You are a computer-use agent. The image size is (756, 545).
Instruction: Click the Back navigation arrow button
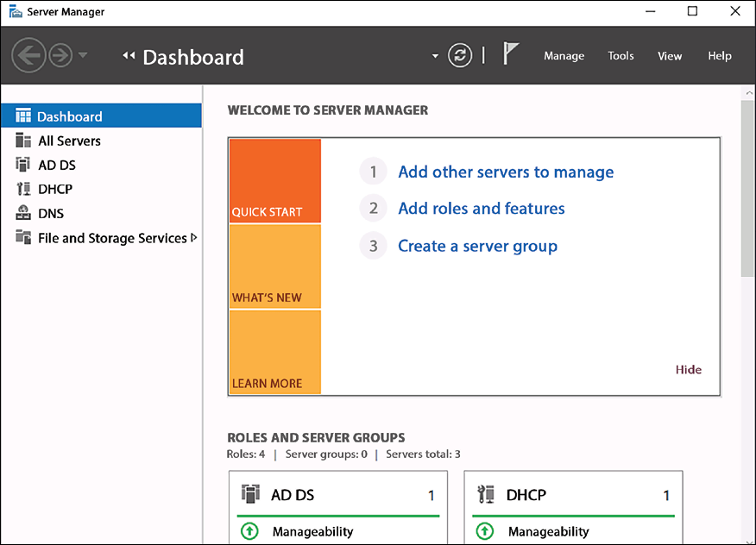point(28,55)
